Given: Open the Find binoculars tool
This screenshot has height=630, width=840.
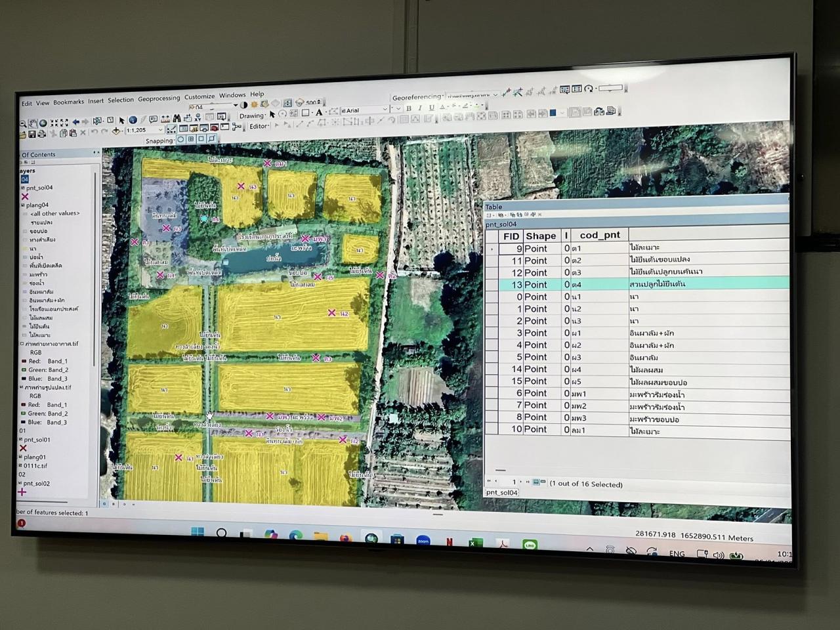Looking at the screenshot, I should pos(177,118).
